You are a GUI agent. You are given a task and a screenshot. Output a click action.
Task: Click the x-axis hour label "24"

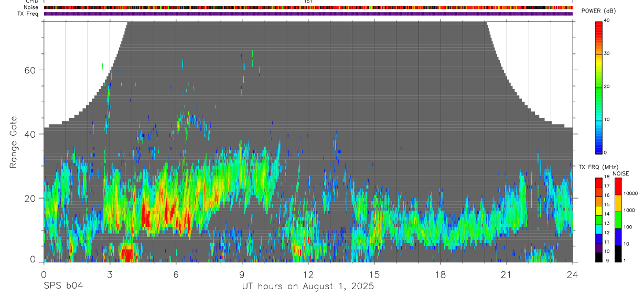click(x=573, y=274)
